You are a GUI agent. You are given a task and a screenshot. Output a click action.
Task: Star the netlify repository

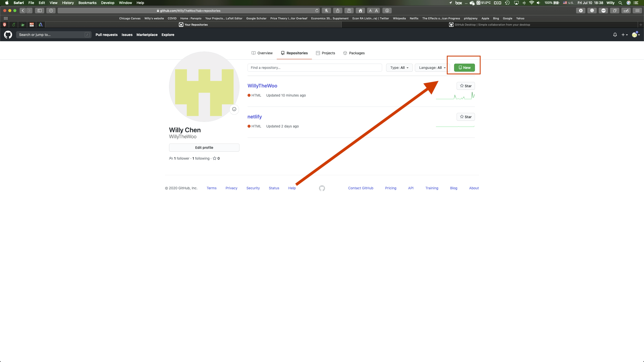click(x=466, y=117)
